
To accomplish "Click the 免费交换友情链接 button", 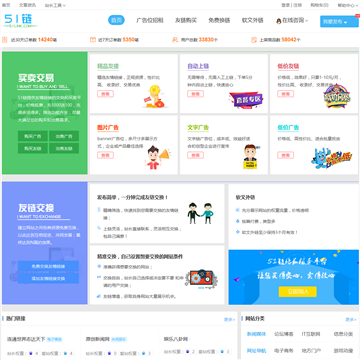I will 48,266.
